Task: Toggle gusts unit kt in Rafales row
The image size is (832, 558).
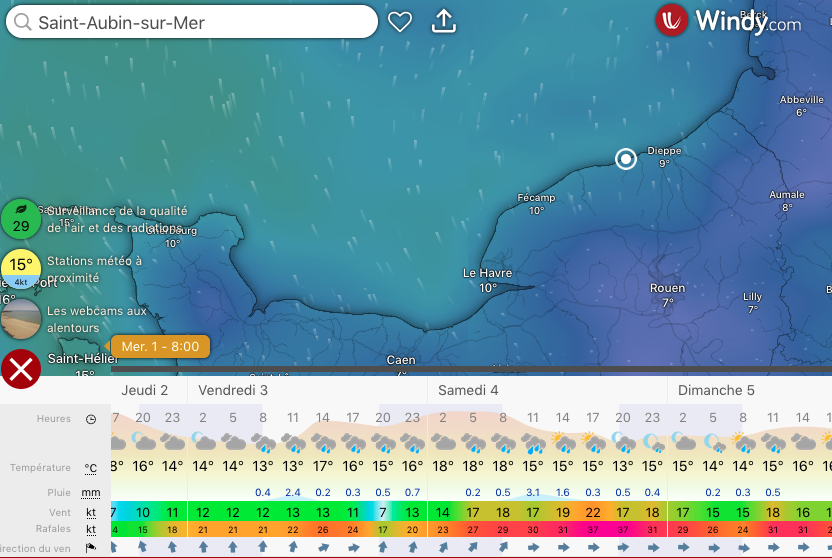Action: pyautogui.click(x=91, y=530)
